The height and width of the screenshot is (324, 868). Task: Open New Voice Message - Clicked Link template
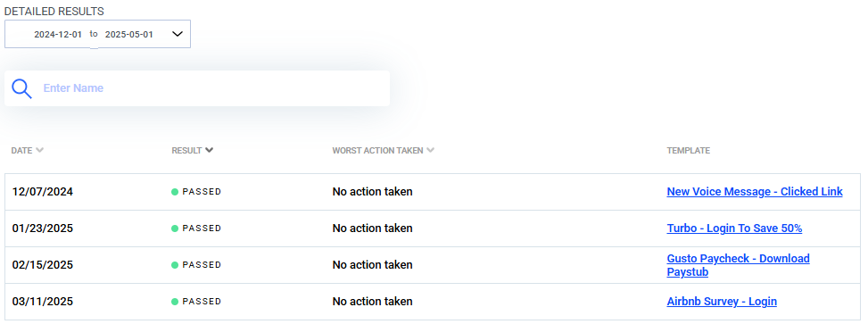coord(755,192)
